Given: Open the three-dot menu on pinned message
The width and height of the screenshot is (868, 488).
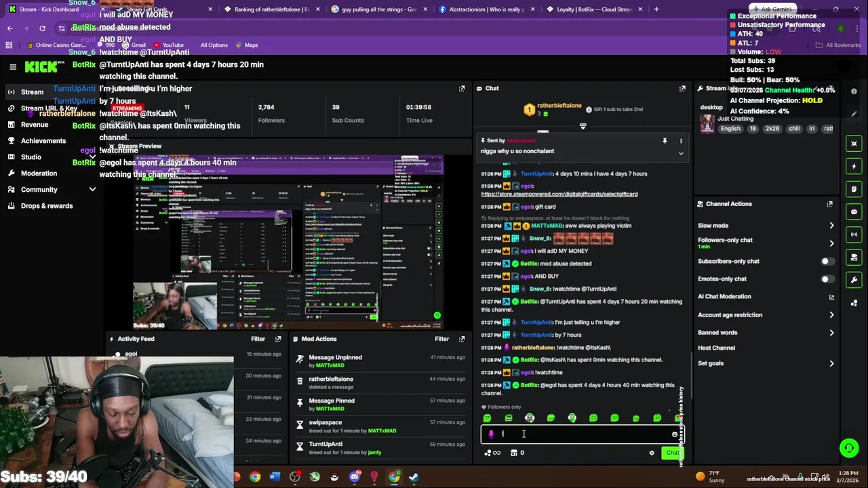Looking at the screenshot, I should point(681,141).
